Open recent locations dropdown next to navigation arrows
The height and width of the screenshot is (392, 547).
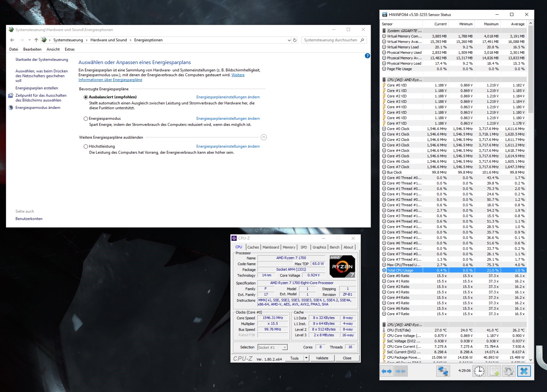coord(29,40)
